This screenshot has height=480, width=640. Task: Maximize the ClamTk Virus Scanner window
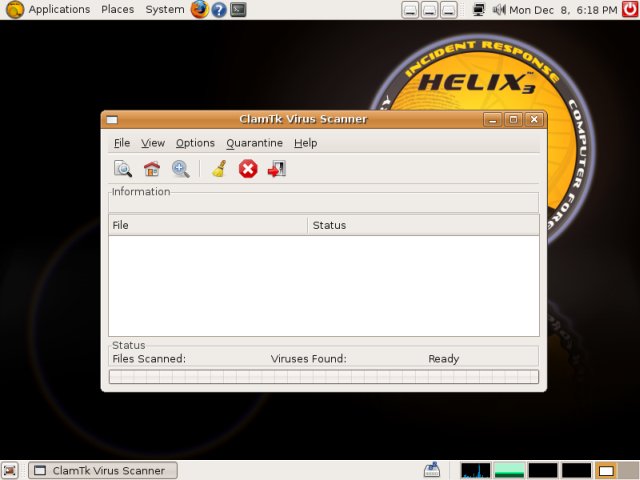513,120
